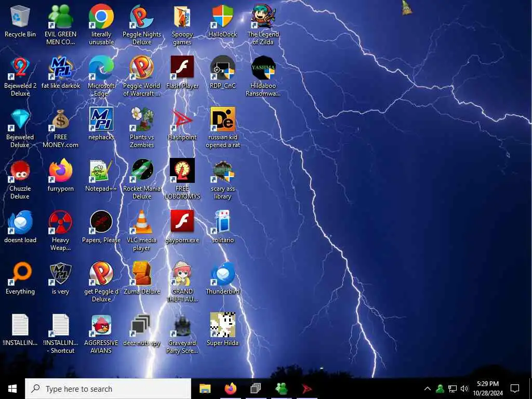
Task: Show hidden icons in system tray
Action: click(x=428, y=389)
